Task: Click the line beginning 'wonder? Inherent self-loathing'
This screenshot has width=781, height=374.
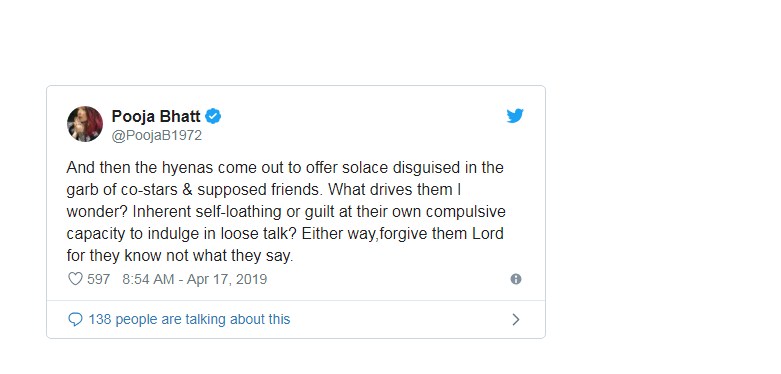Action: (286, 212)
